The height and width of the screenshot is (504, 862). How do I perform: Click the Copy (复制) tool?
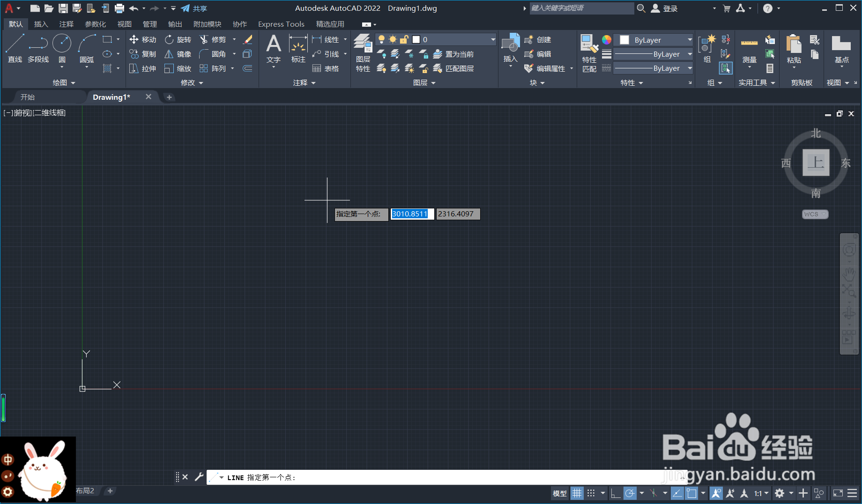[x=143, y=54]
